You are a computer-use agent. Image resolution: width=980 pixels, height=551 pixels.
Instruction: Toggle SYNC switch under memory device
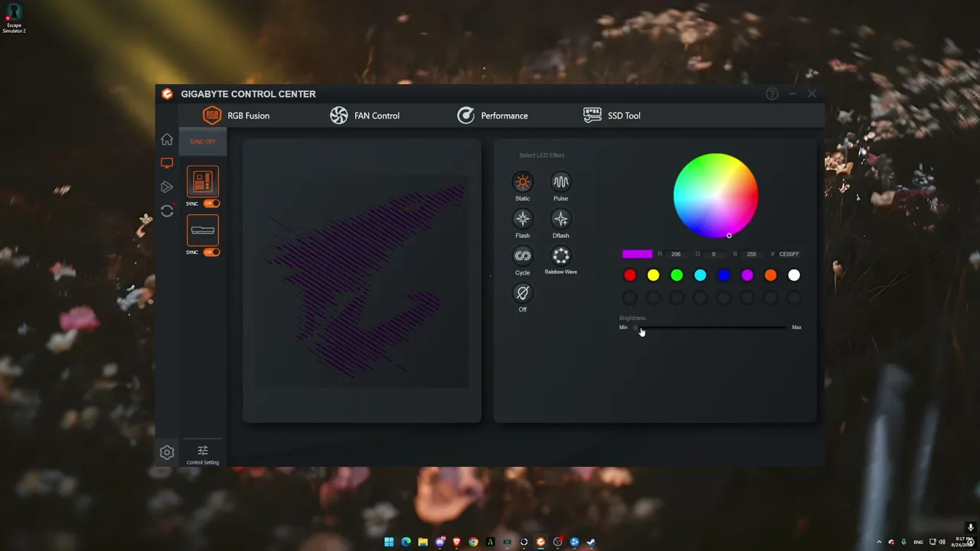(x=211, y=252)
